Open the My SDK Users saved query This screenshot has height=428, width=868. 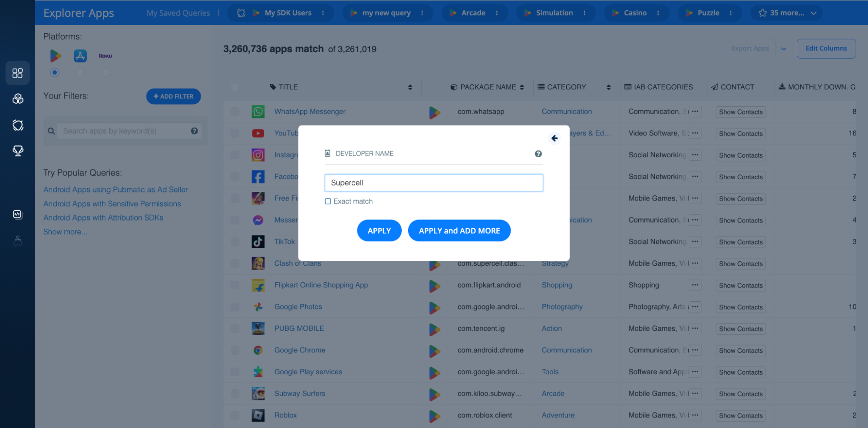[x=288, y=13]
